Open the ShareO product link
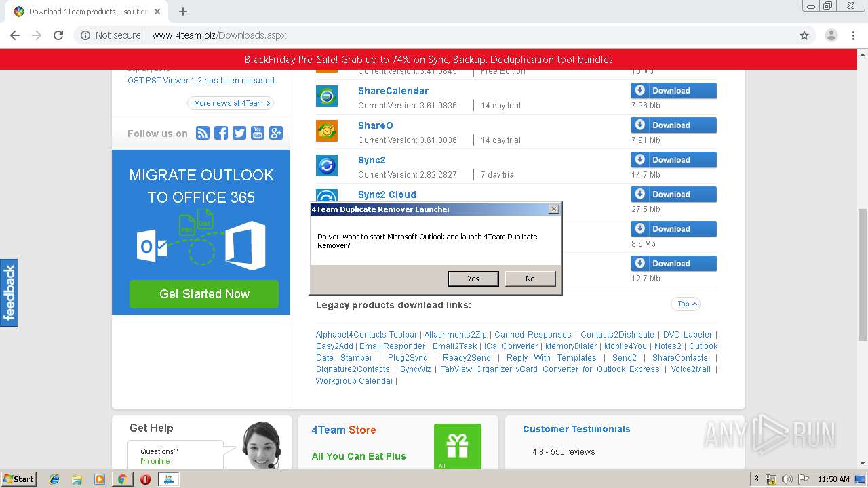 (376, 125)
